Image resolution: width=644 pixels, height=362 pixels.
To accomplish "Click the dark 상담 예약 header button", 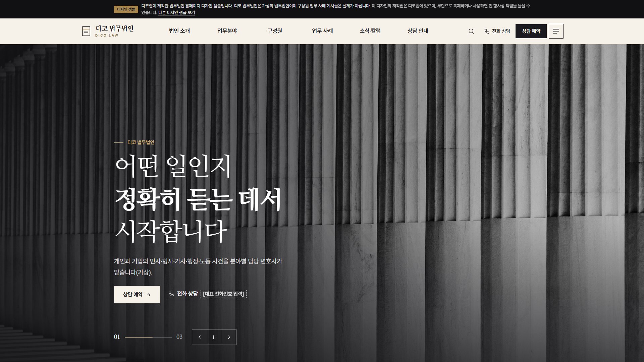I will coord(531,31).
